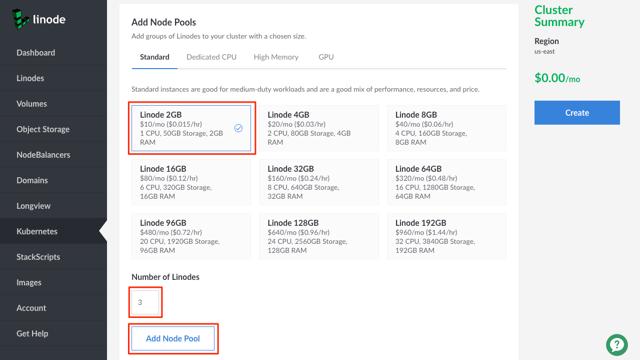640x360 pixels.
Task: Choose the Linode 32GB plan
Action: click(x=319, y=182)
